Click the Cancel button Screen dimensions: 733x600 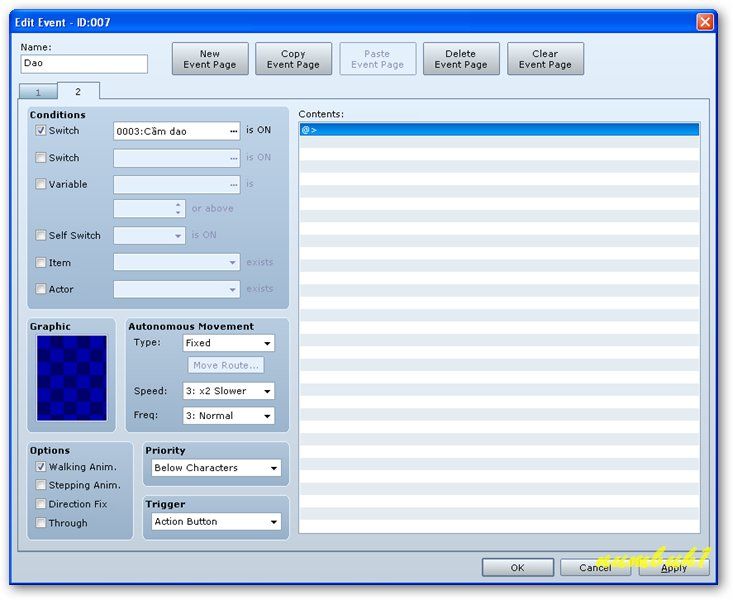coord(595,568)
